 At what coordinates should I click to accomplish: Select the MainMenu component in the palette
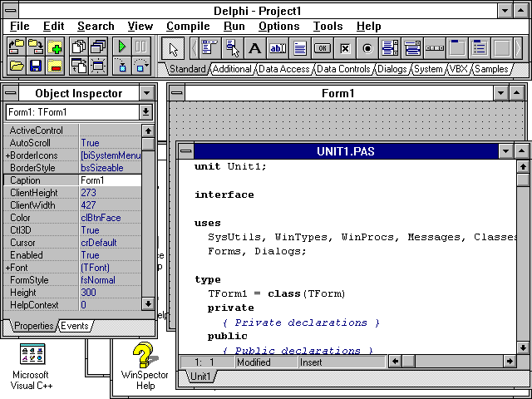point(209,48)
